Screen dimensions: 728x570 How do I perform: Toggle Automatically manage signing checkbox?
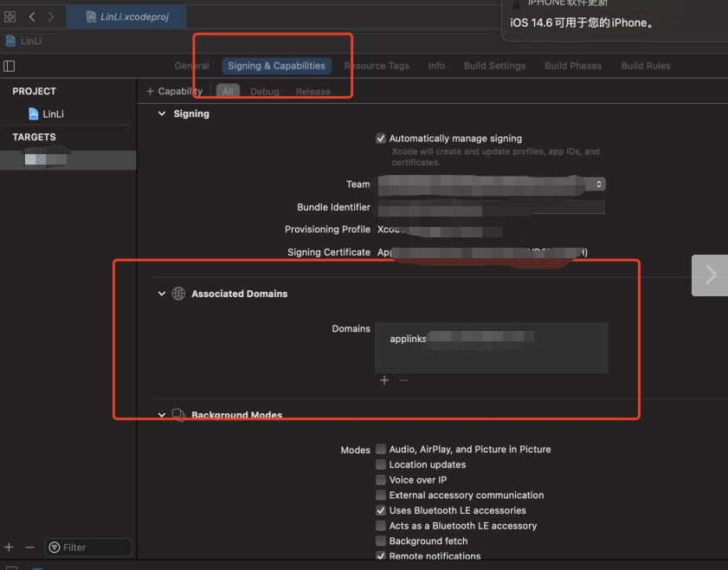(381, 139)
